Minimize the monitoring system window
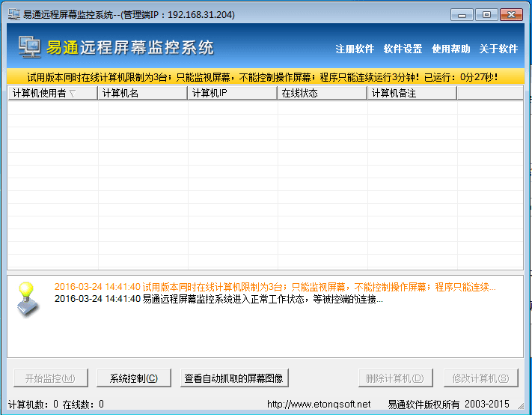 pos(462,14)
